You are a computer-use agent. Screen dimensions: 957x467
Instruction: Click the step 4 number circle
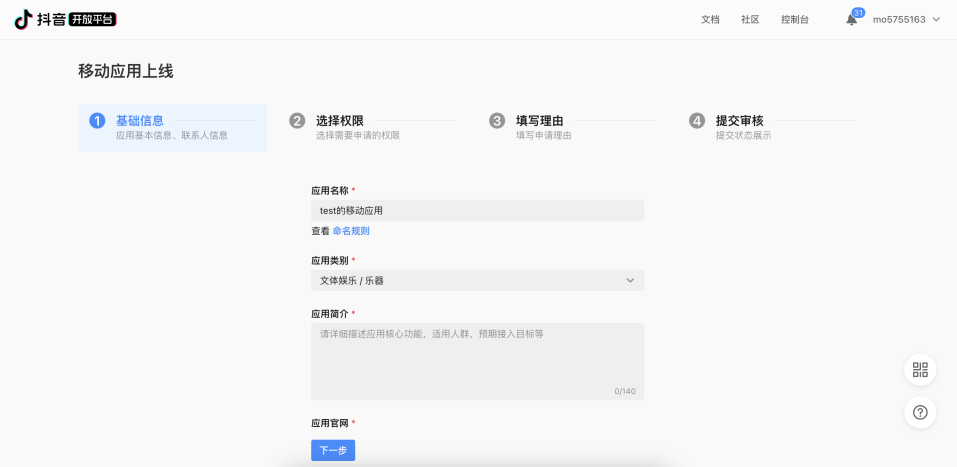click(696, 121)
